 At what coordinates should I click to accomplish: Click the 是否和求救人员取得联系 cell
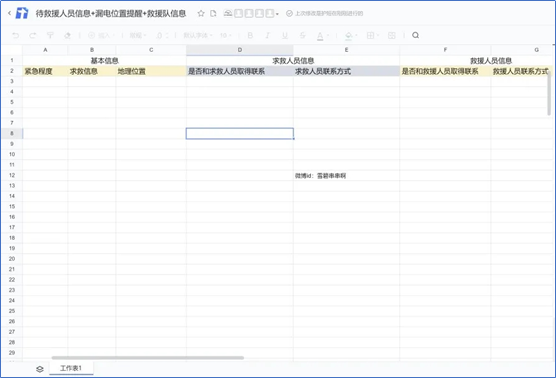click(240, 71)
